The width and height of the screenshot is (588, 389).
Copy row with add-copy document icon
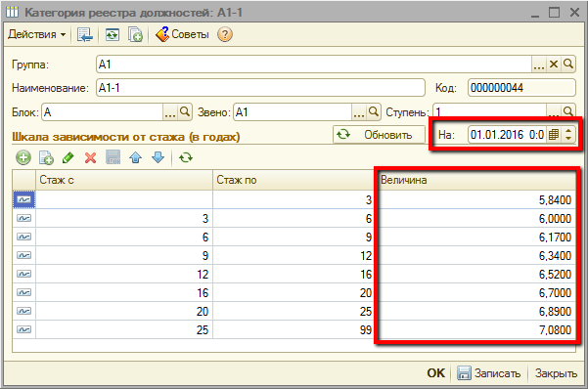pos(46,157)
